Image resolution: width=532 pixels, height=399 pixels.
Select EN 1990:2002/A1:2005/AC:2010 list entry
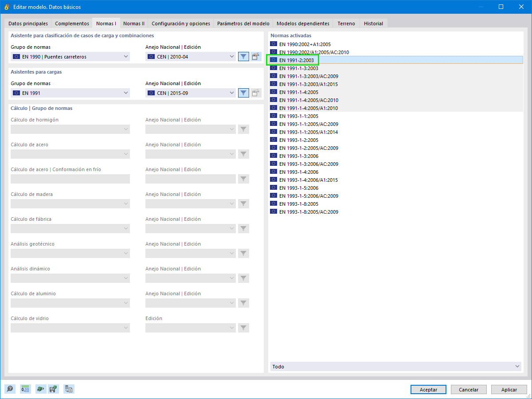pos(396,52)
